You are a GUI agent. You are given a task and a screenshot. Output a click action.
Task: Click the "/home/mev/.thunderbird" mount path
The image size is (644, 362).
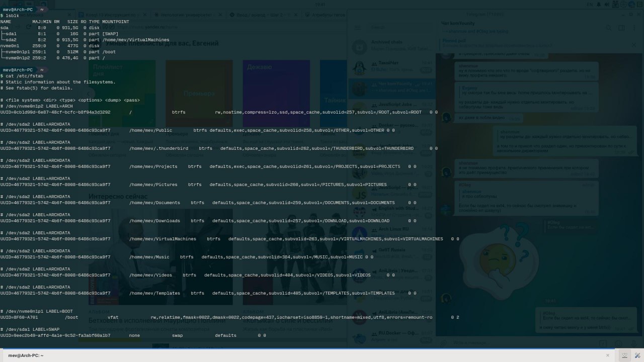click(x=158, y=148)
